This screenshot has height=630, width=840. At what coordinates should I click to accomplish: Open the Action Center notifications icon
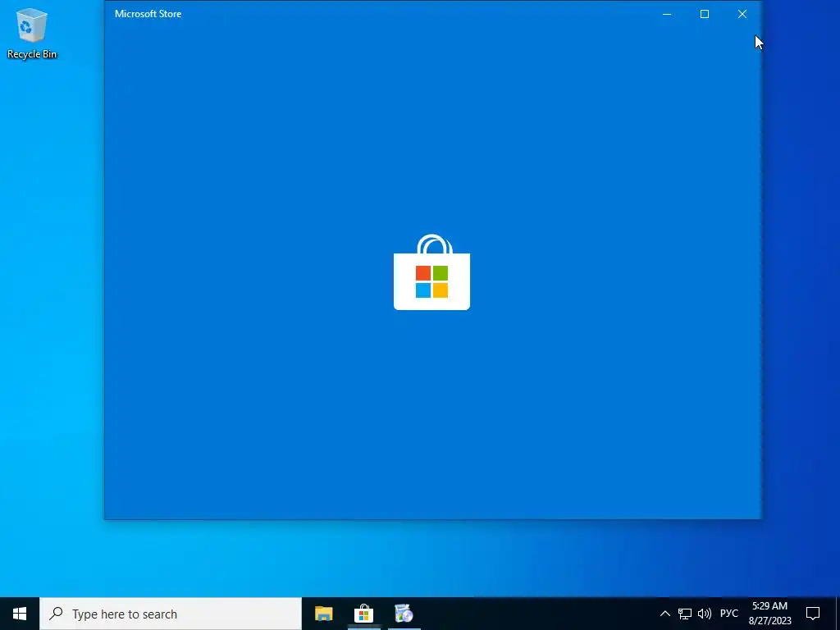pyautogui.click(x=813, y=614)
